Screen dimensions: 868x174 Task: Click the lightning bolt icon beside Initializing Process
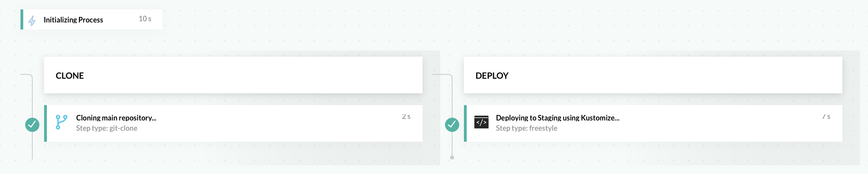(x=32, y=20)
